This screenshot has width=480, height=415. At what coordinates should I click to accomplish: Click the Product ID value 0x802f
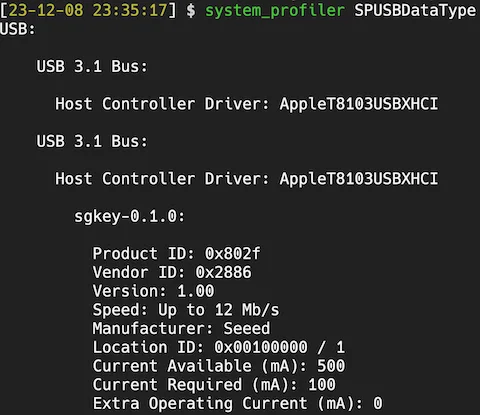[233, 254]
